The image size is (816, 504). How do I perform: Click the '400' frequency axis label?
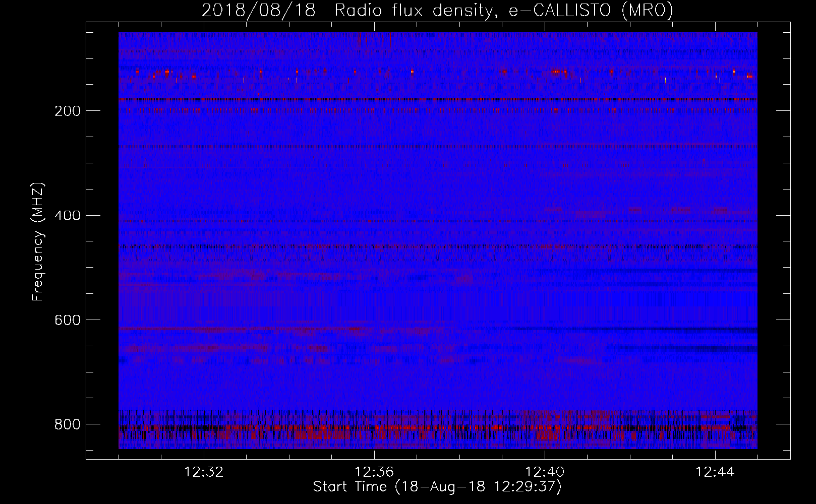pos(67,216)
